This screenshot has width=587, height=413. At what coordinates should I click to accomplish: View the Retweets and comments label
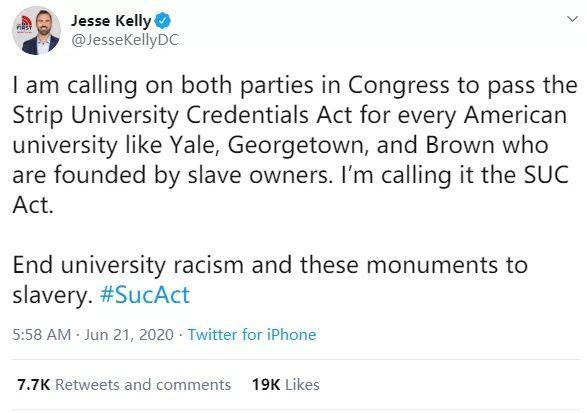[x=143, y=385]
